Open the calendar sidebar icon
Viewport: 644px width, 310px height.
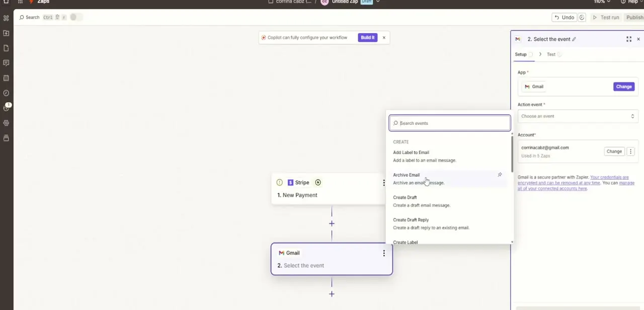click(6, 78)
